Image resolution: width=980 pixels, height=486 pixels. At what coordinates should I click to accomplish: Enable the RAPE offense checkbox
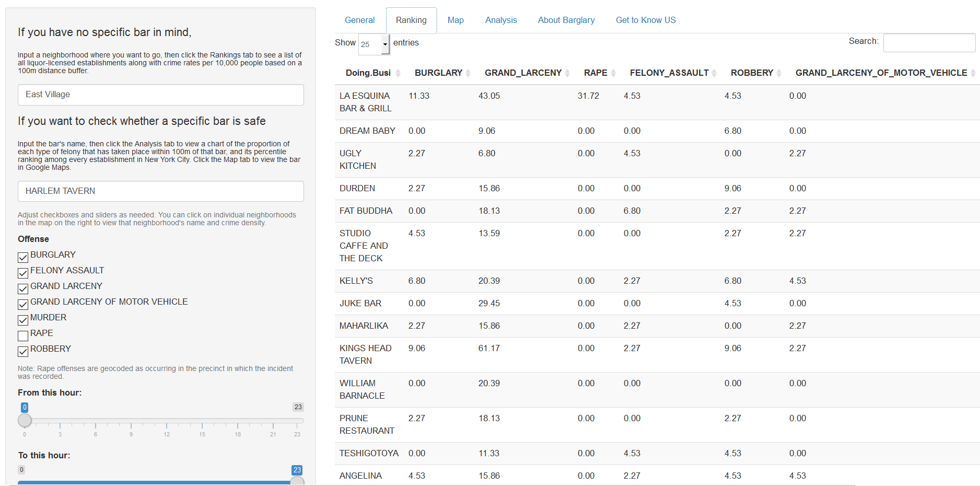(x=23, y=335)
